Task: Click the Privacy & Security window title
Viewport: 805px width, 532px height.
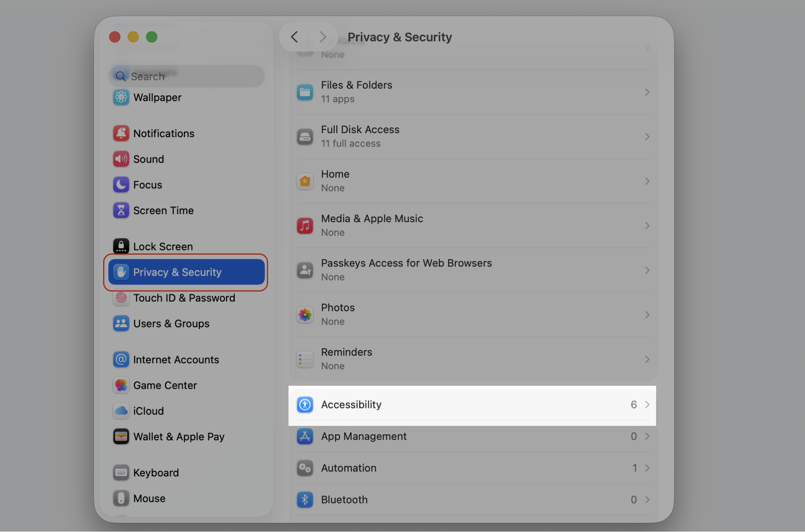Action: (x=399, y=37)
